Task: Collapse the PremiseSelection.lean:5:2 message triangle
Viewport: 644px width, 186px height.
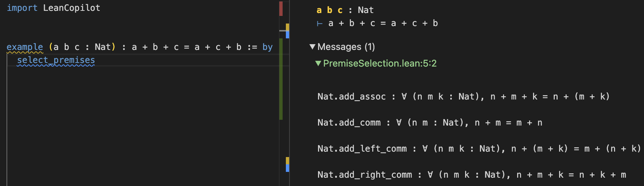Action: pyautogui.click(x=318, y=63)
